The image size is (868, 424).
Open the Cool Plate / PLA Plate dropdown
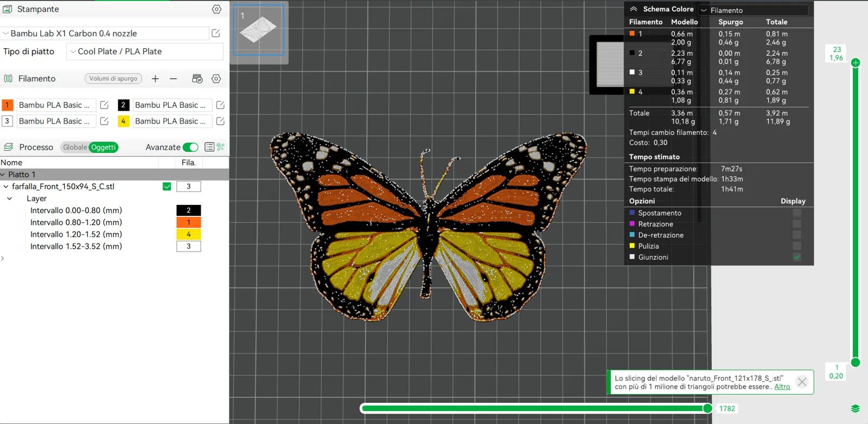[x=145, y=52]
